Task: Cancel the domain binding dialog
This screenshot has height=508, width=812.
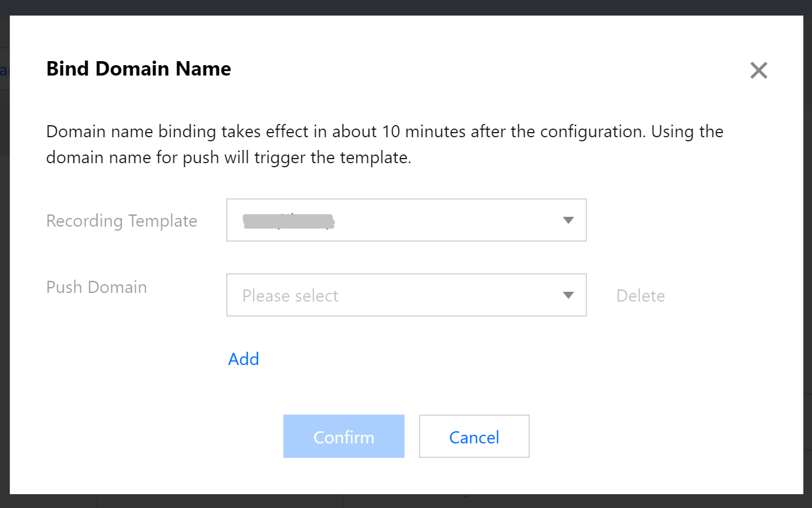Action: [474, 436]
